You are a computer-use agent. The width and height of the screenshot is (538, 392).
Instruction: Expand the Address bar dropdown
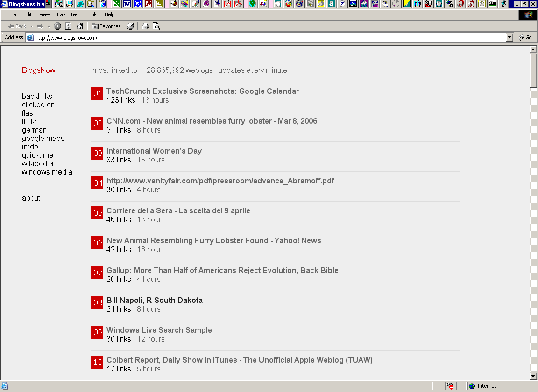(510, 37)
